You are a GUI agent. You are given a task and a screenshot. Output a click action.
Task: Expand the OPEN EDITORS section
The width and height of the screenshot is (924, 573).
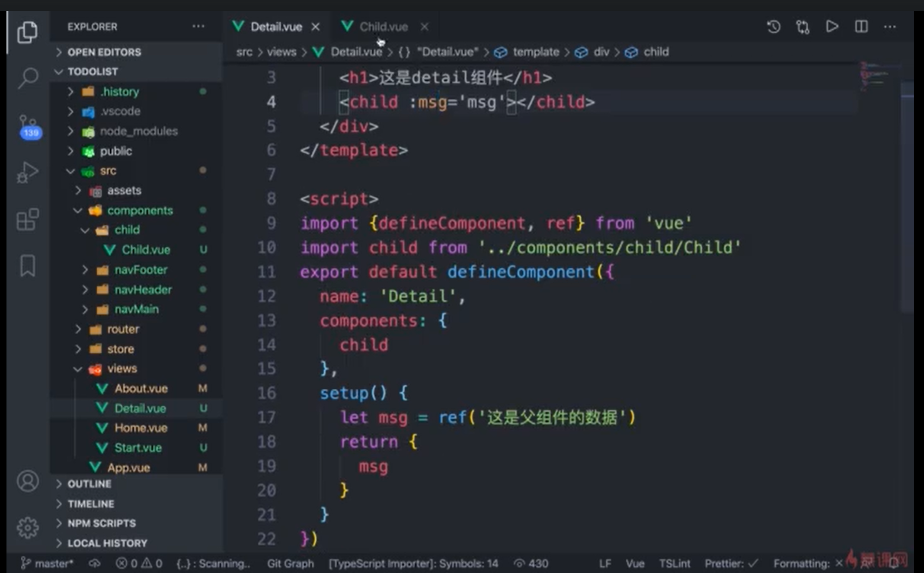coord(104,52)
